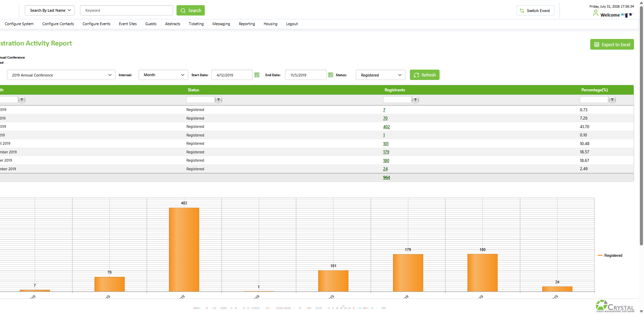Click the End Date input field

(306, 75)
